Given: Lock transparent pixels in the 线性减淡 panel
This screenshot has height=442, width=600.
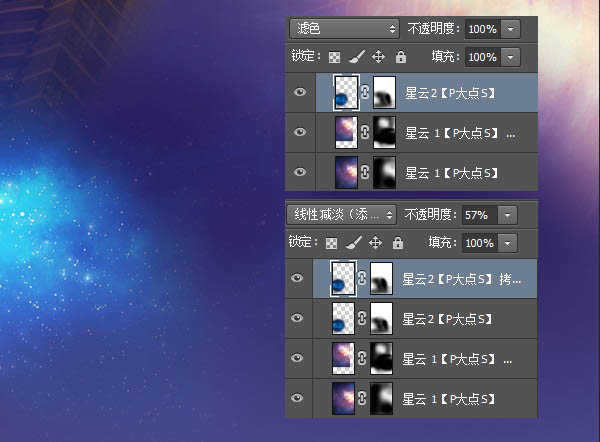Looking at the screenshot, I should click(x=331, y=243).
